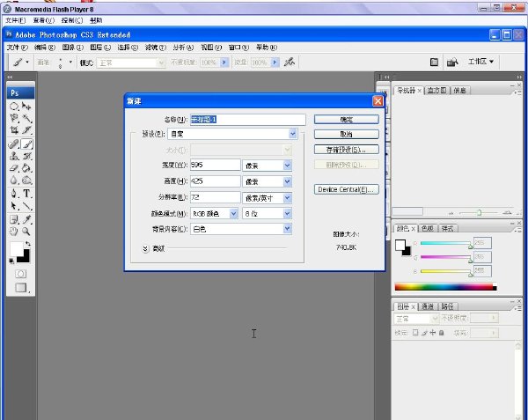Screen dimensions: 528x420
Task: Open the Photoshop Layer menu
Action: pos(100,48)
